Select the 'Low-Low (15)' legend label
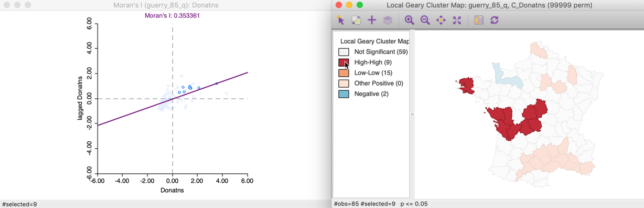644x208 pixels. [373, 73]
